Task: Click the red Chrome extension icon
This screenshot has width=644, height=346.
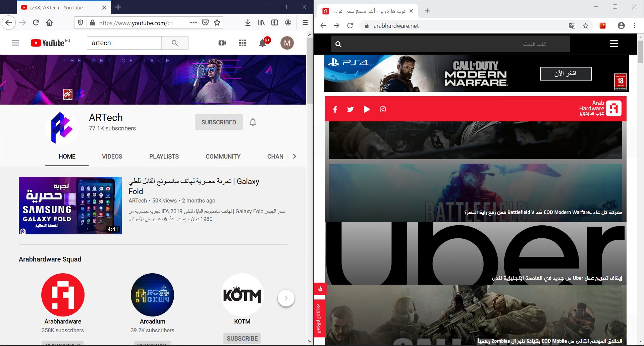Action: click(603, 26)
